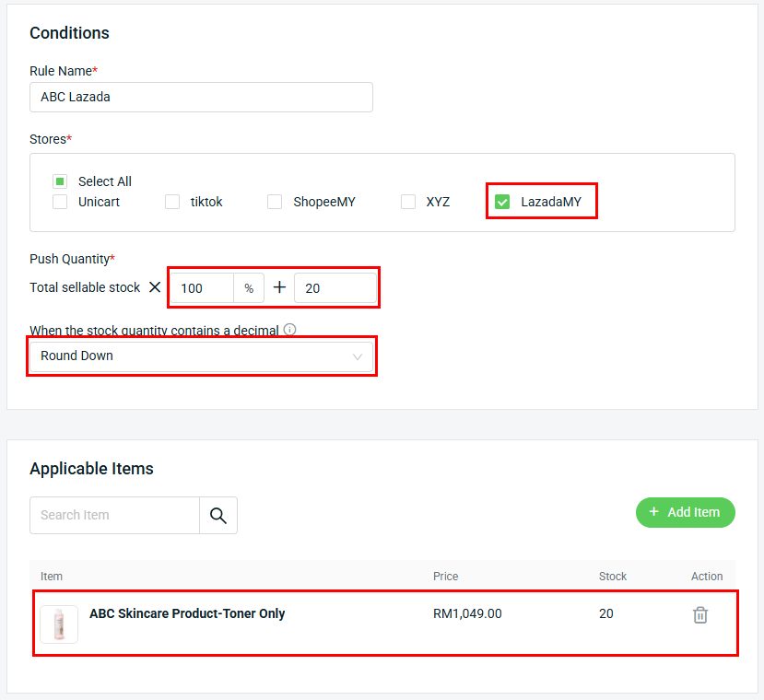
Task: Click the info icon beside decimal label
Action: (x=290, y=330)
